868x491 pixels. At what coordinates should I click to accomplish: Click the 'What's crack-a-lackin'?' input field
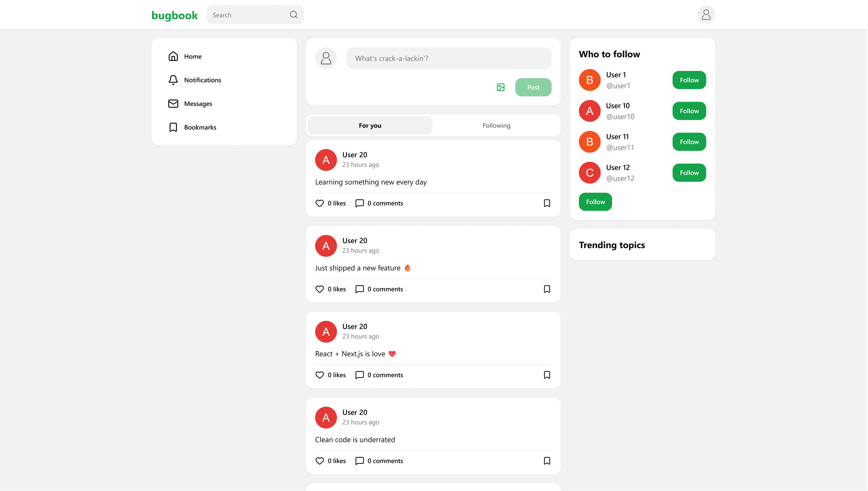[448, 58]
